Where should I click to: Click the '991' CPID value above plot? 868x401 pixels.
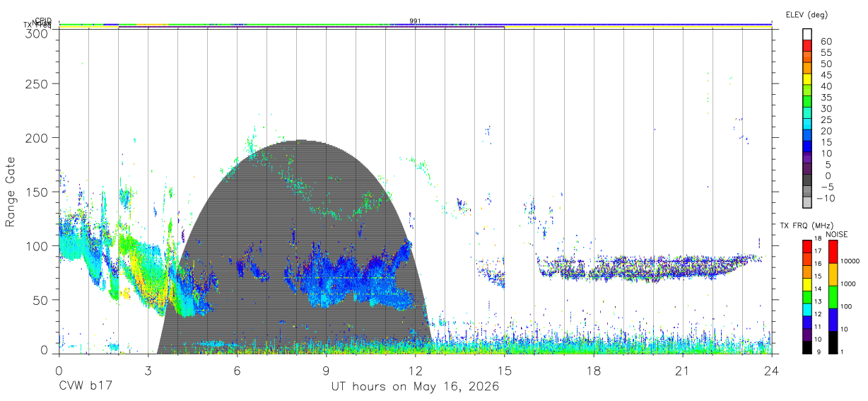(415, 21)
